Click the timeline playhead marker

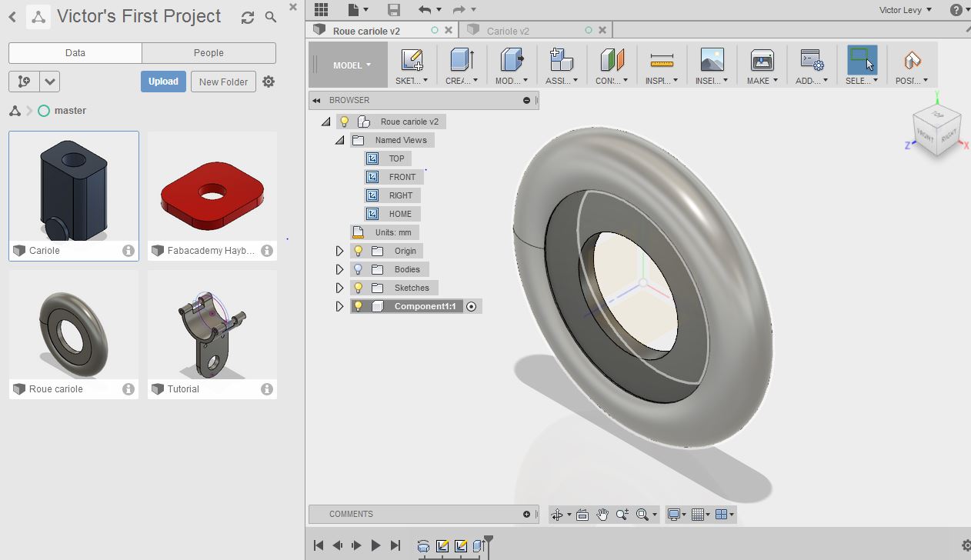(488, 540)
